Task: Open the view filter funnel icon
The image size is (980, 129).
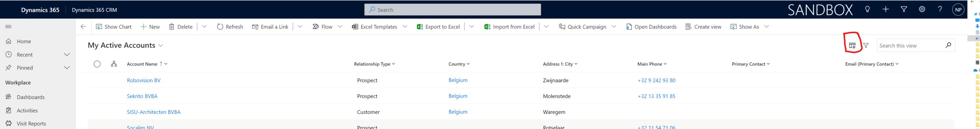Action: tap(866, 45)
